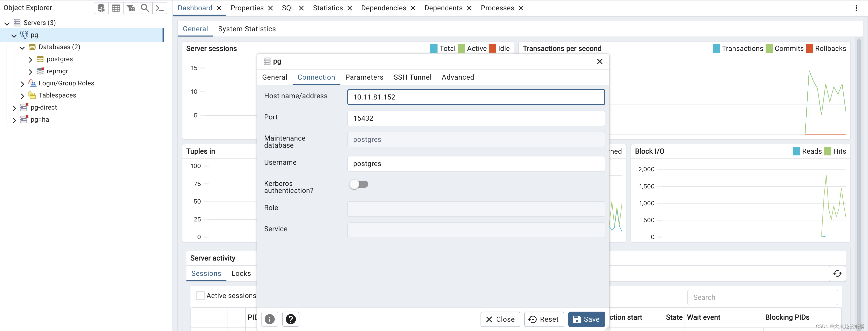Refresh the server activity panel
868x331 pixels.
pos(837,274)
